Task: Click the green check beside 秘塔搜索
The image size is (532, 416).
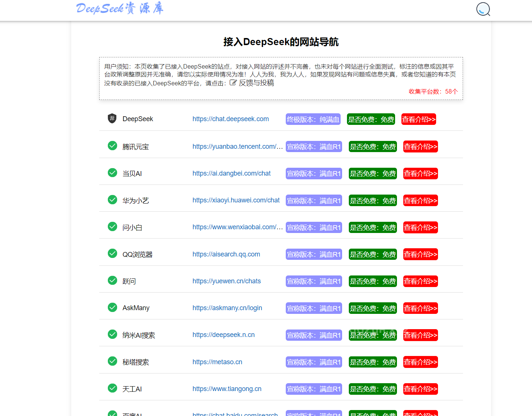Action: coord(112,361)
